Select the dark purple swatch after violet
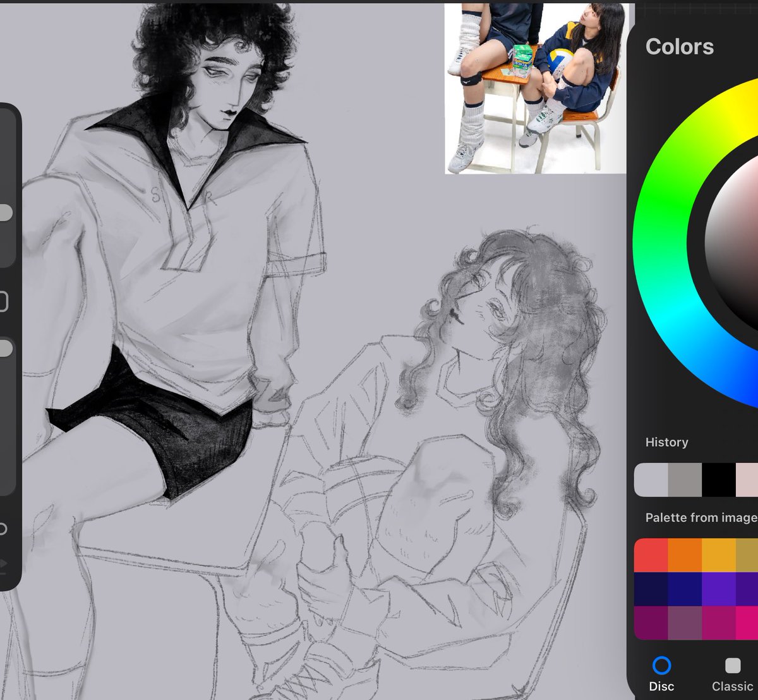 pos(747,589)
